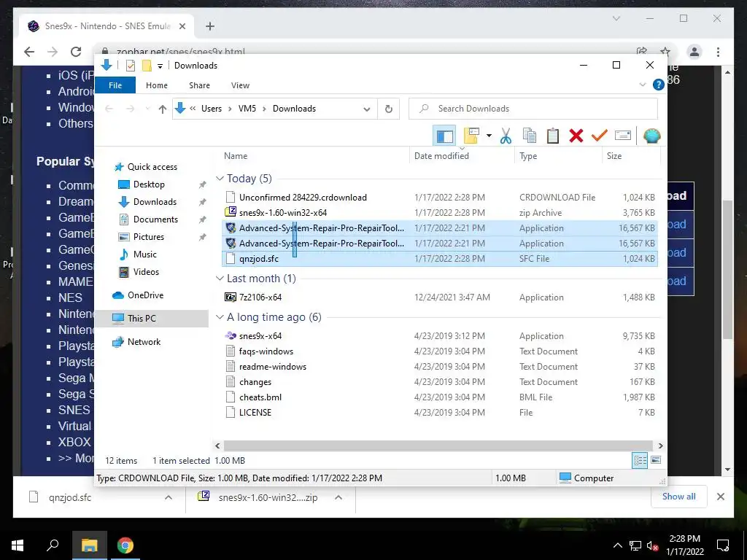
Task: Select Documents in the navigation pane
Action: coord(155,219)
